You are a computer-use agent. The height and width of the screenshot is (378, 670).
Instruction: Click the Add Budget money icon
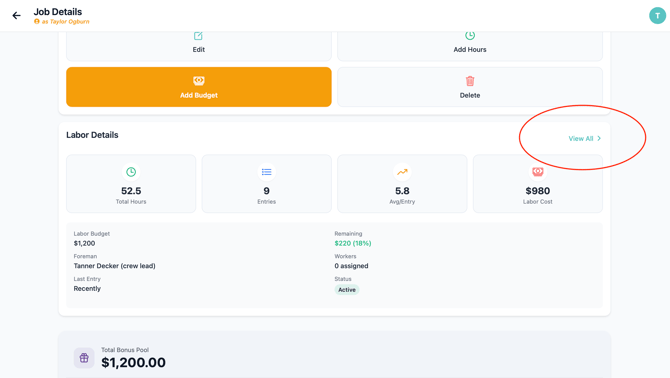199,80
